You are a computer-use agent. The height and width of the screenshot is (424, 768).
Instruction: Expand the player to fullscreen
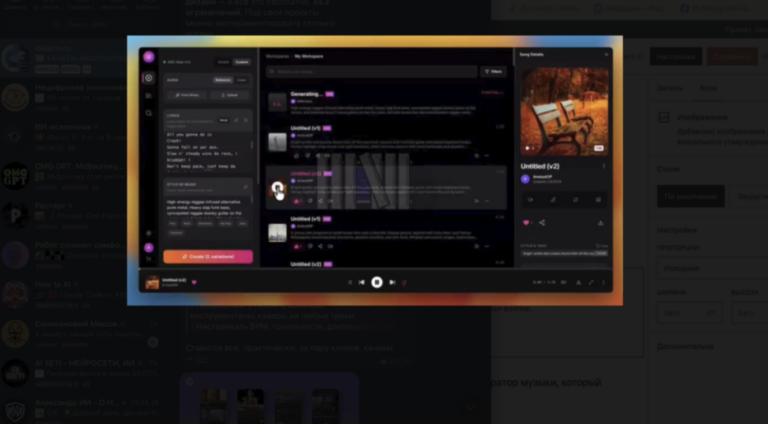click(591, 283)
